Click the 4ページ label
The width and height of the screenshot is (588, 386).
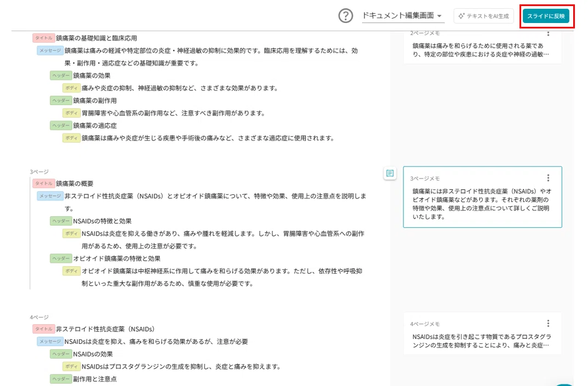coord(39,317)
